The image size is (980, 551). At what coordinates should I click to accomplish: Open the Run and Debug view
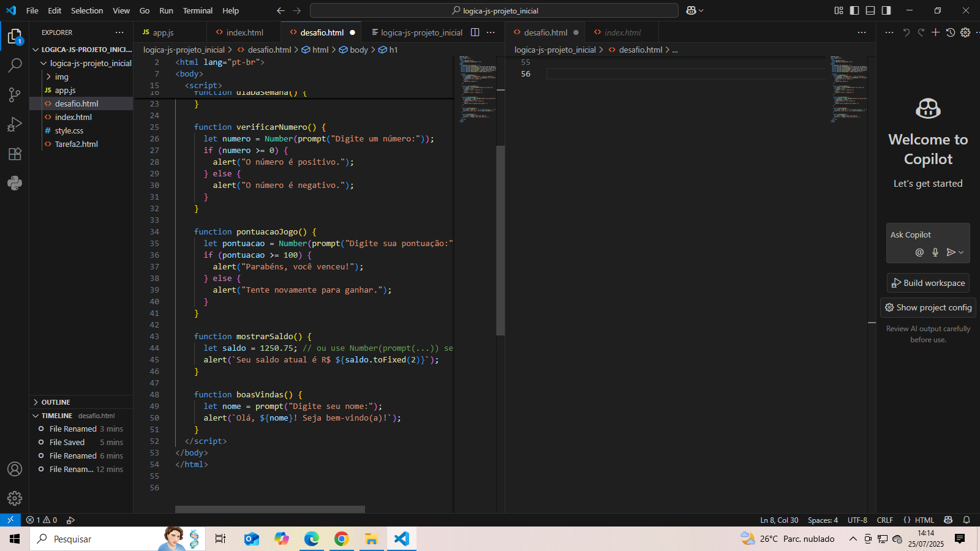coord(15,124)
